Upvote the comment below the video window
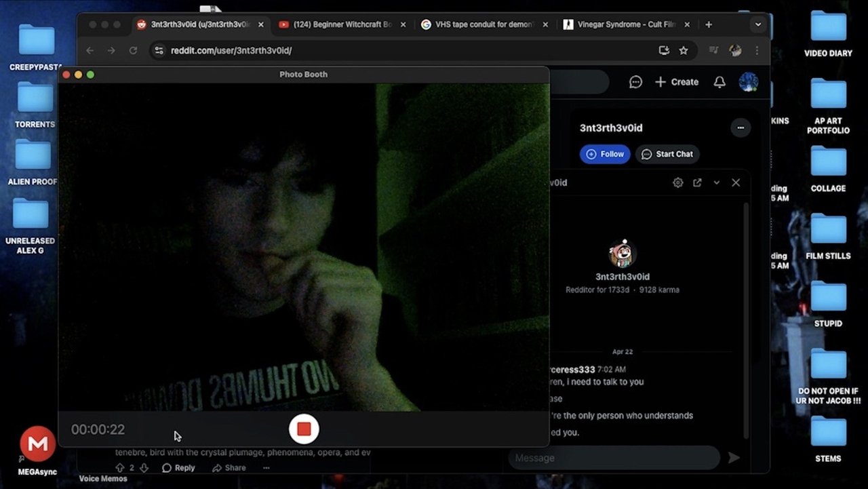The width and height of the screenshot is (868, 489). (120, 468)
